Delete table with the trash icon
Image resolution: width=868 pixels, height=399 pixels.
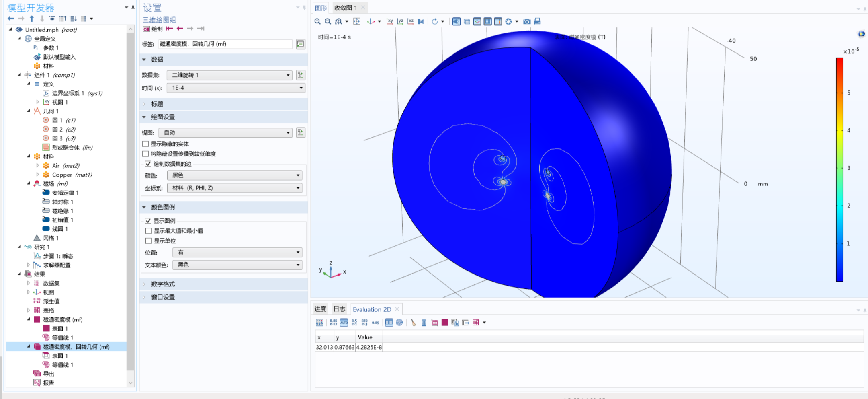424,322
